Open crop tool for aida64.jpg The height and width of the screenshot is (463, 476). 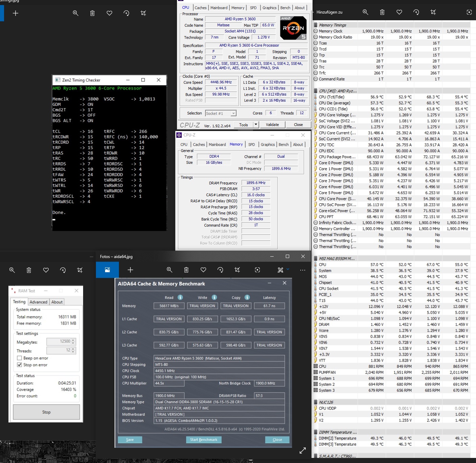coord(237,270)
